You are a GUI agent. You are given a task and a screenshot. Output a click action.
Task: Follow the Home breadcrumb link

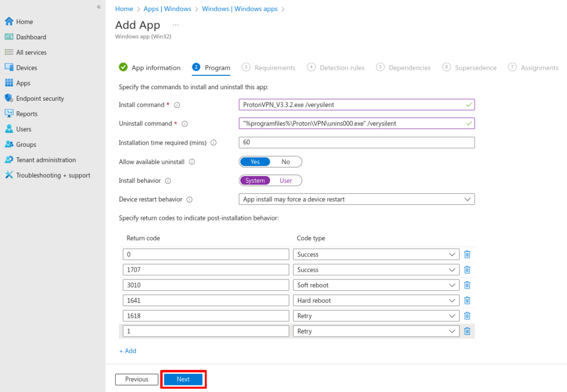pyautogui.click(x=124, y=9)
